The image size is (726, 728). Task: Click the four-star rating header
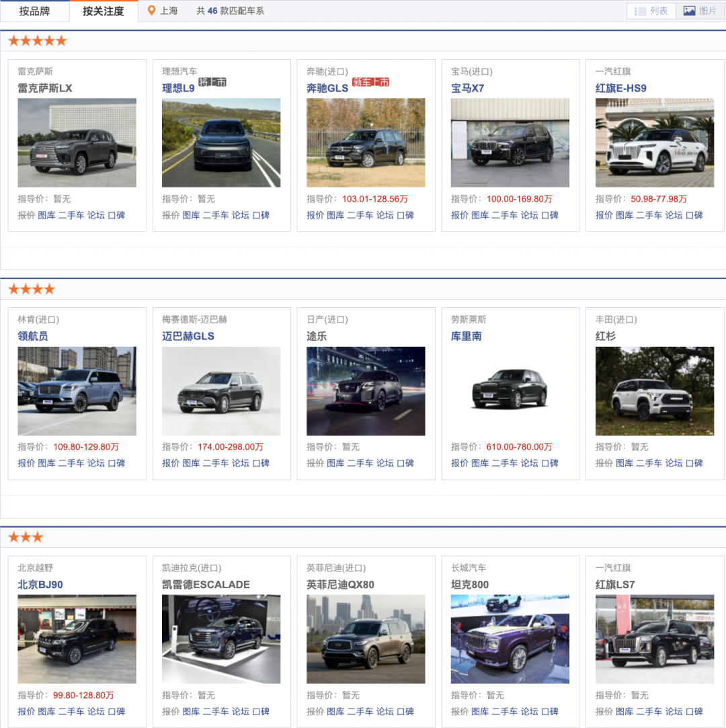coord(32,289)
